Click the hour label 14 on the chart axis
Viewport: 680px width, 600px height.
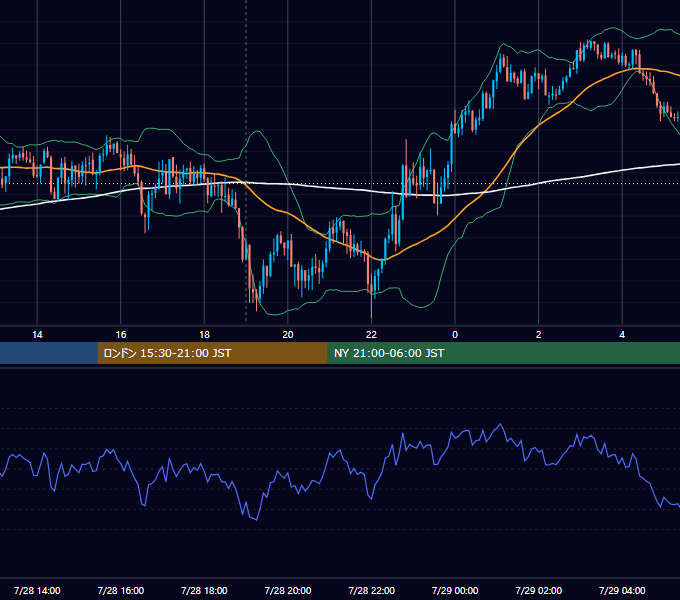point(37,335)
